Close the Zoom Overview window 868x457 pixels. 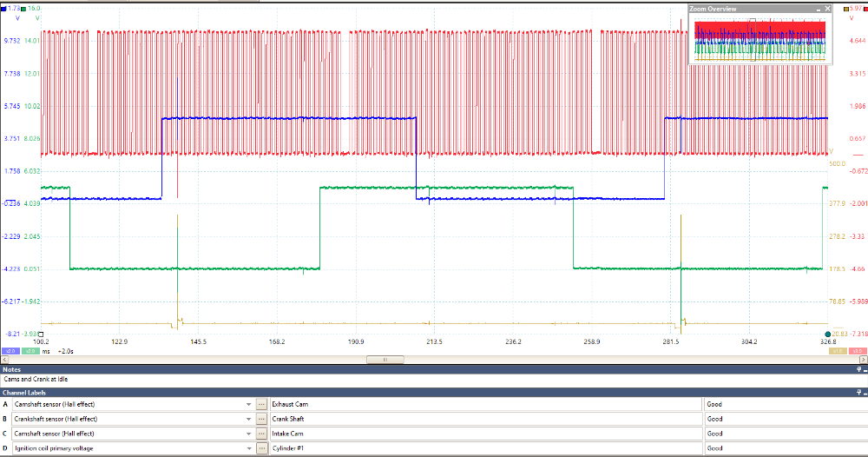click(825, 9)
